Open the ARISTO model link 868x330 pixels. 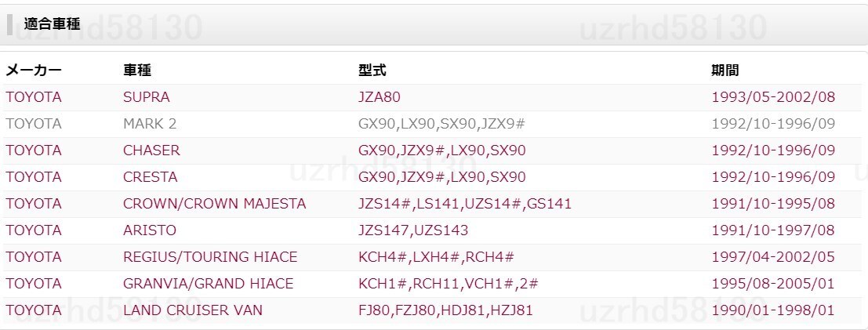[149, 230]
